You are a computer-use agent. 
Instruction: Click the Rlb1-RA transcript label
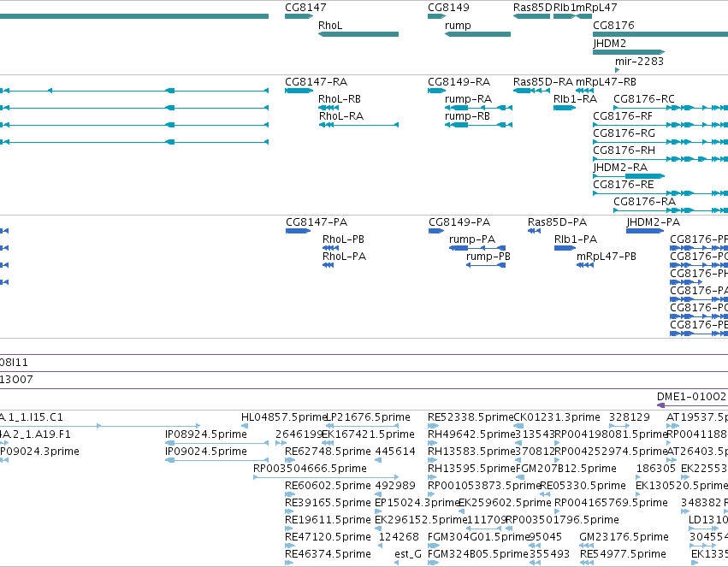(575, 99)
